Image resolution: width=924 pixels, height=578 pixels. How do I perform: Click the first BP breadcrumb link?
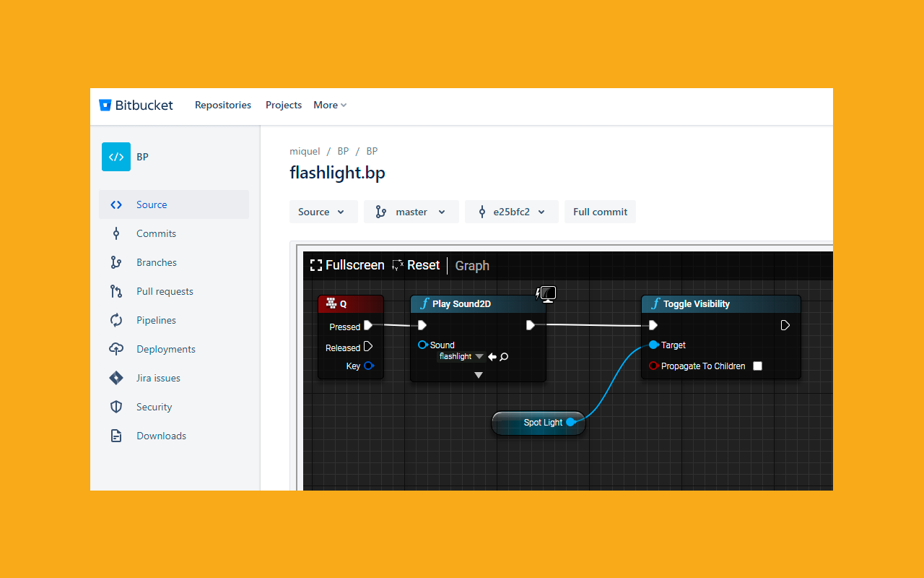click(x=343, y=151)
